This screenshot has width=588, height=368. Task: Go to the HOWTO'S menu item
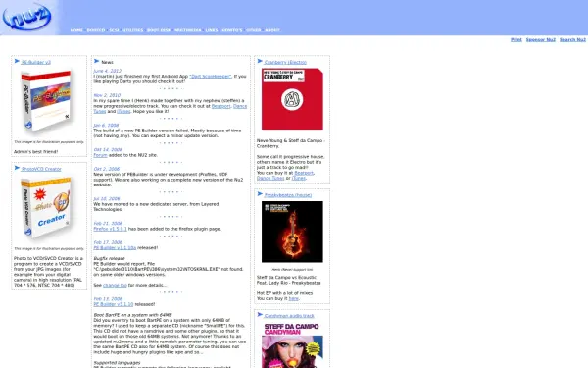(x=231, y=30)
